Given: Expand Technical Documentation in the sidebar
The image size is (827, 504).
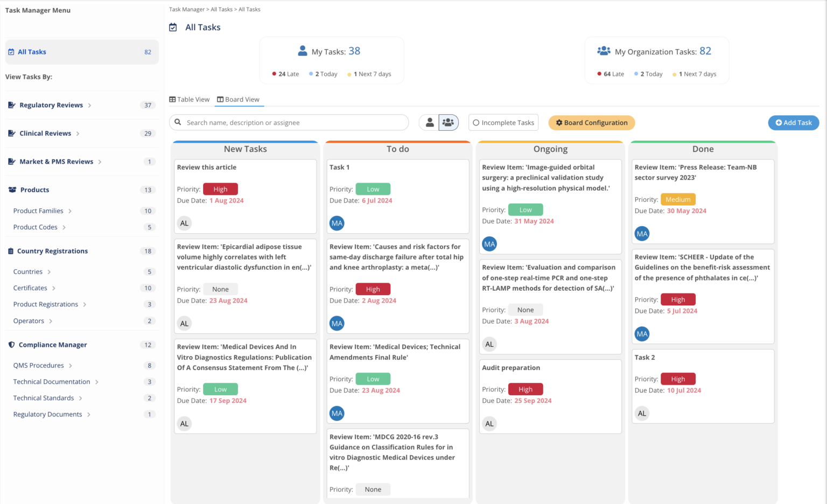Looking at the screenshot, I should pos(97,382).
